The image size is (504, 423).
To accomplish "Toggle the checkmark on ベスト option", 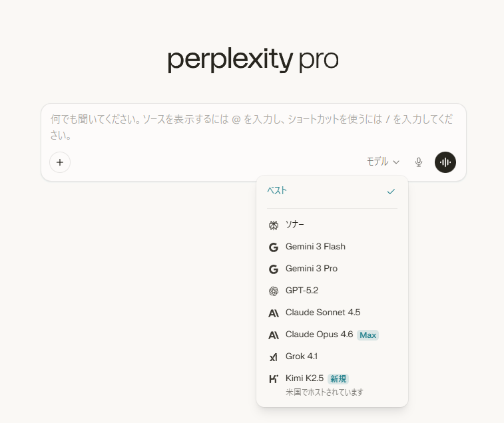I will click(391, 192).
